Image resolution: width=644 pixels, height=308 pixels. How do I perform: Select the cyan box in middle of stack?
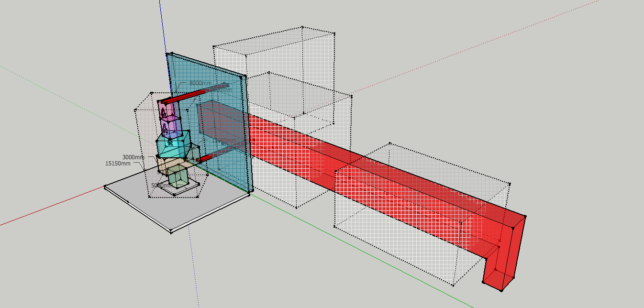point(172,146)
